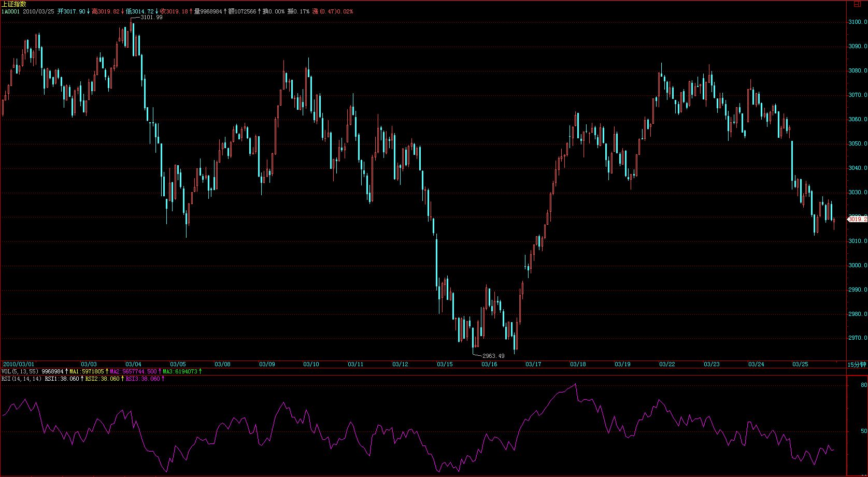Click the 2990.0 price axis label

pos(858,290)
